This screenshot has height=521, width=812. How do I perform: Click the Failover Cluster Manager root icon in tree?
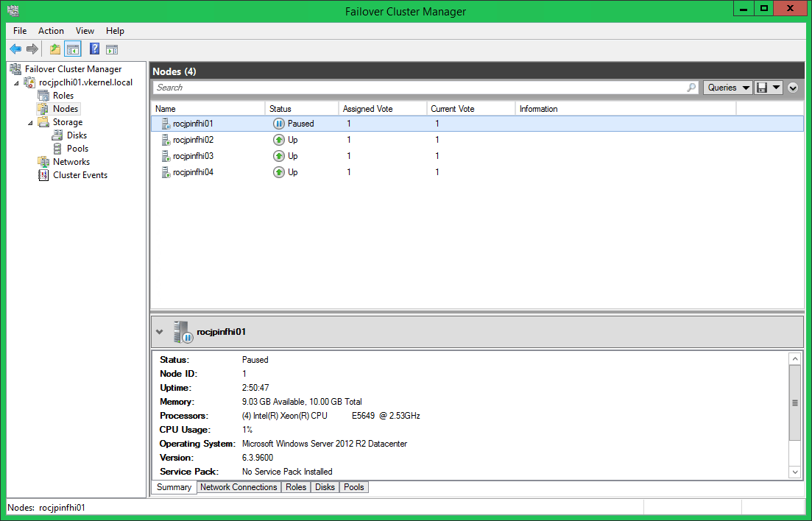click(x=15, y=69)
